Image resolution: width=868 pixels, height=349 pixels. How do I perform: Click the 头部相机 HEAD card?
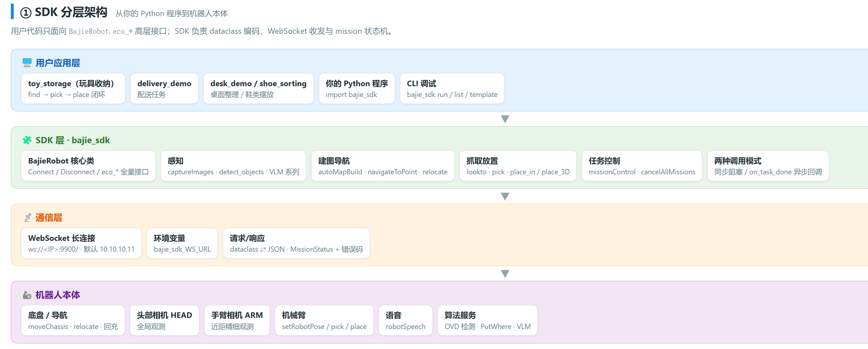click(x=164, y=320)
